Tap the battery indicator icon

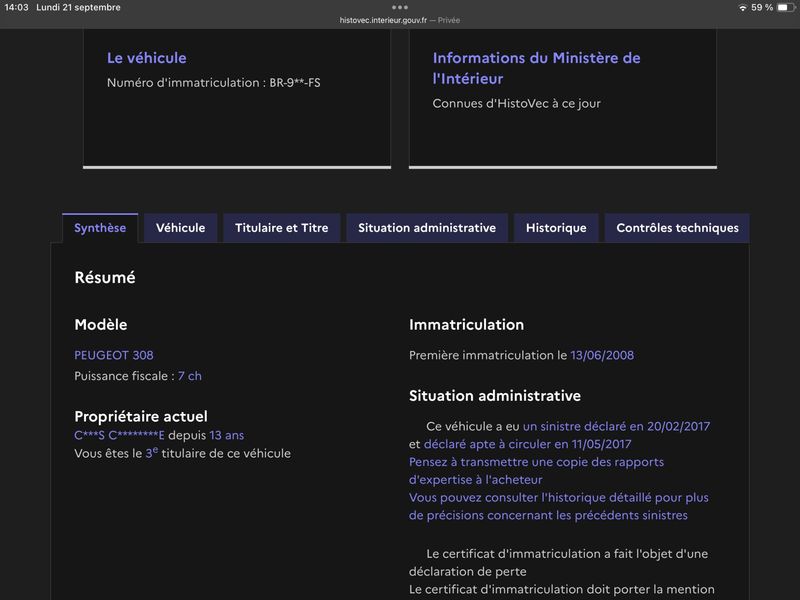click(x=786, y=8)
